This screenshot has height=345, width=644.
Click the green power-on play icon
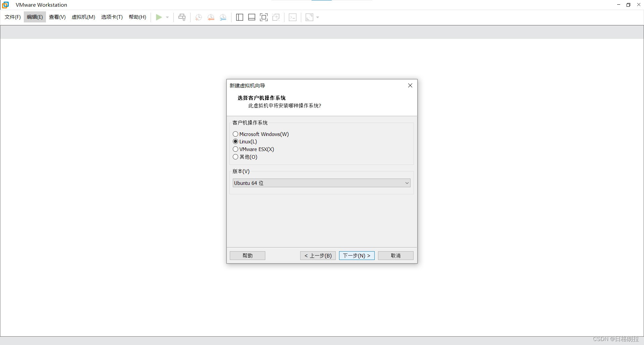159,17
